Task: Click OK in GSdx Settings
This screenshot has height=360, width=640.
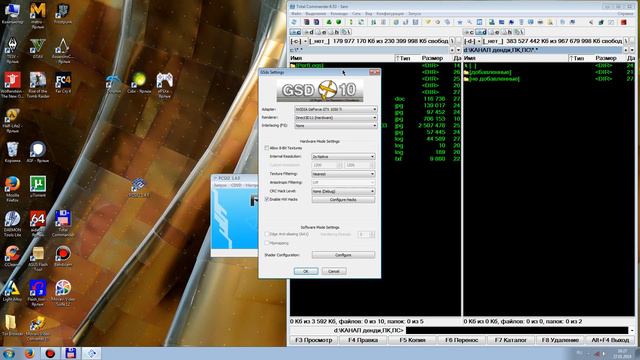Action: tap(306, 271)
